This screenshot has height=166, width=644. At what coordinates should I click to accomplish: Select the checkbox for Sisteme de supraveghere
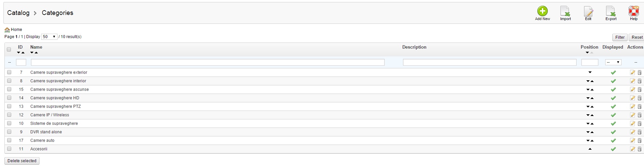point(9,123)
